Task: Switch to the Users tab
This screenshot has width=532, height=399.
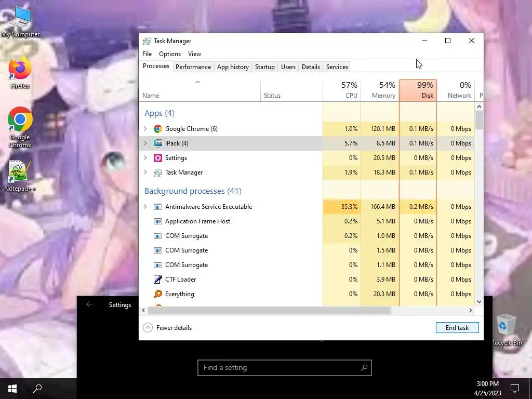Action: (x=288, y=67)
